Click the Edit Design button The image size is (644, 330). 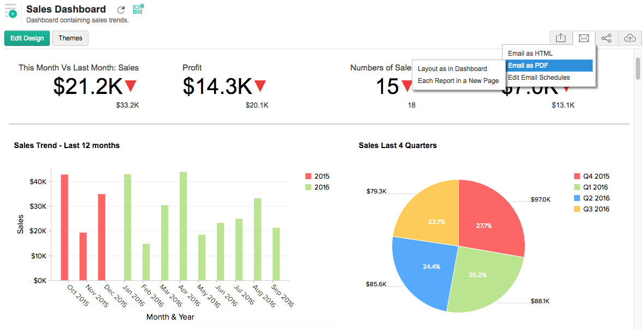click(27, 38)
